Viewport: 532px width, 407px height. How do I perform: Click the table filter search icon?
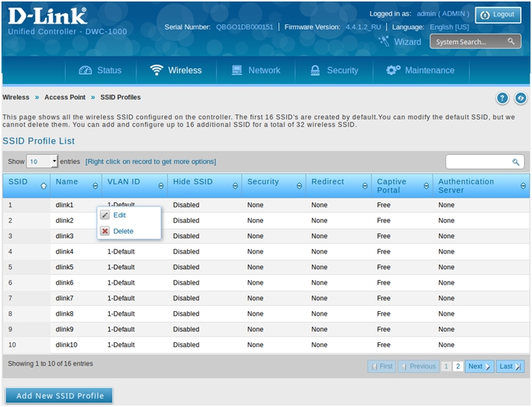click(516, 161)
